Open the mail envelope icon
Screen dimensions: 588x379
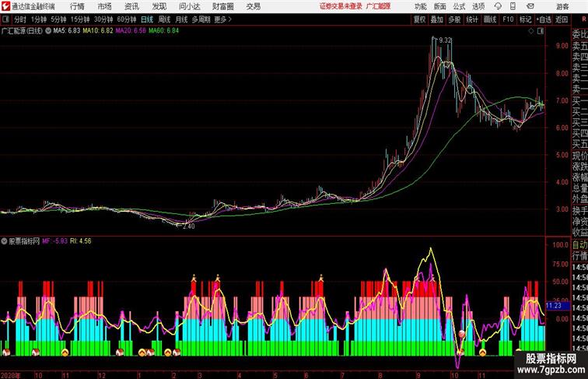coord(530,6)
